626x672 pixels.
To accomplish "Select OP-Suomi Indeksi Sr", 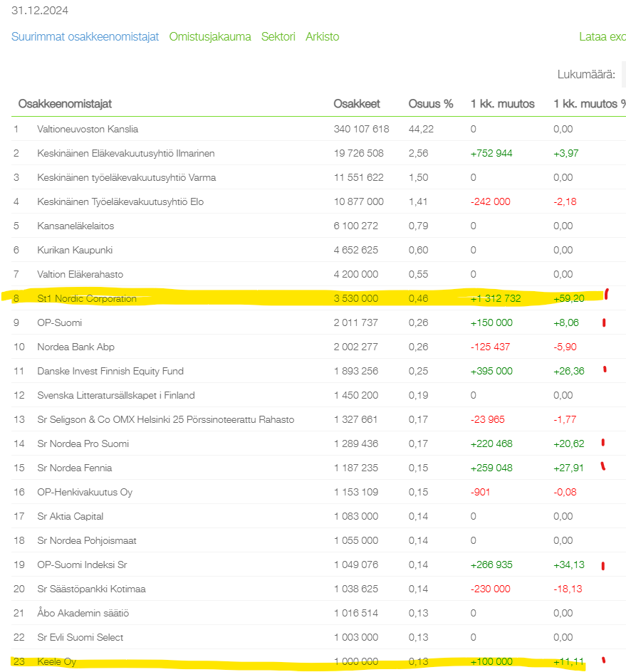I will coord(83,565).
